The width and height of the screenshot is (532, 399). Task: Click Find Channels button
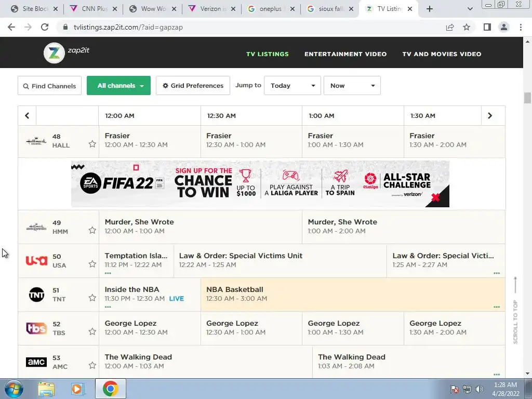coord(49,86)
